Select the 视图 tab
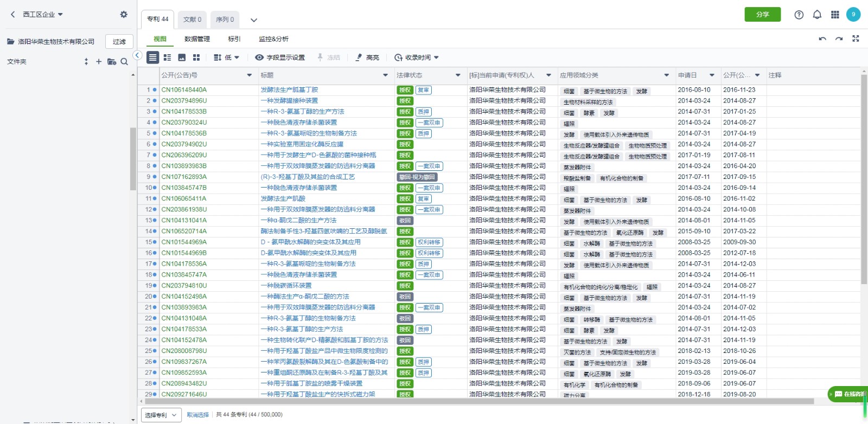 pyautogui.click(x=160, y=39)
